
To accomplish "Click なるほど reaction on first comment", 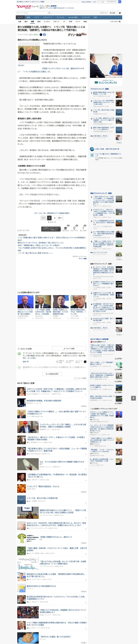I will 70,361.
